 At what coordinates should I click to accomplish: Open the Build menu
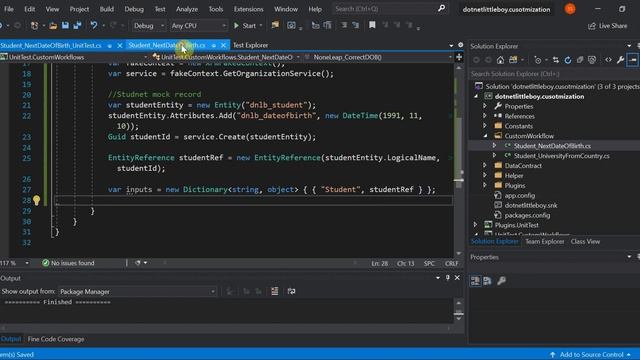[x=107, y=9]
